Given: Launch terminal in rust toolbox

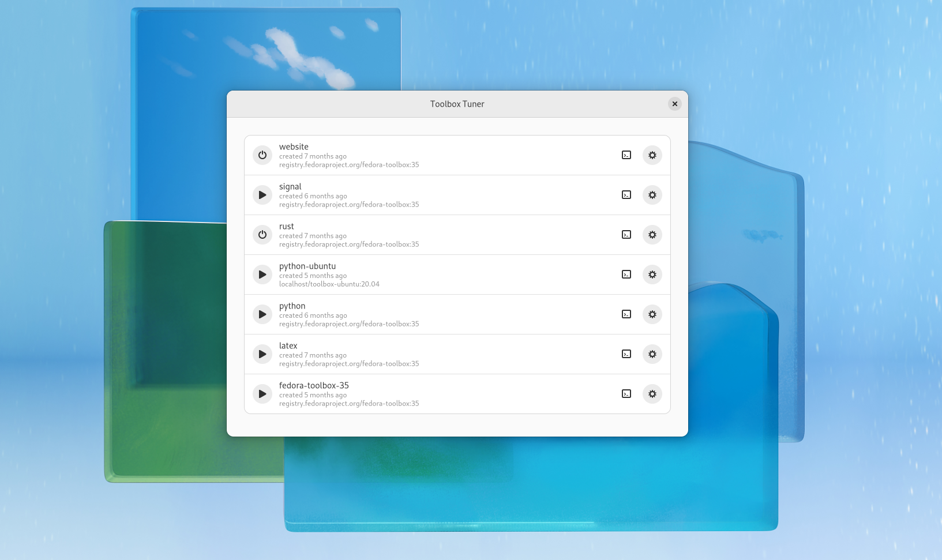Looking at the screenshot, I should (626, 235).
